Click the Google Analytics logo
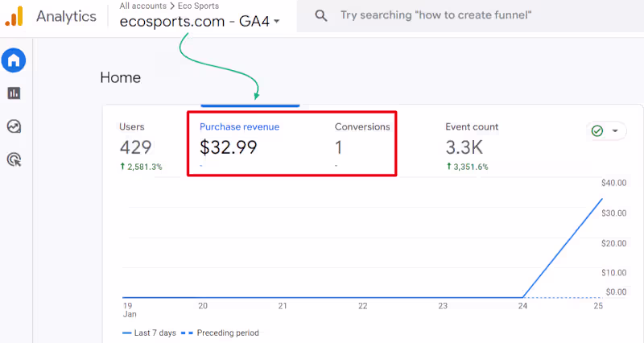644x343 pixels. 14,16
